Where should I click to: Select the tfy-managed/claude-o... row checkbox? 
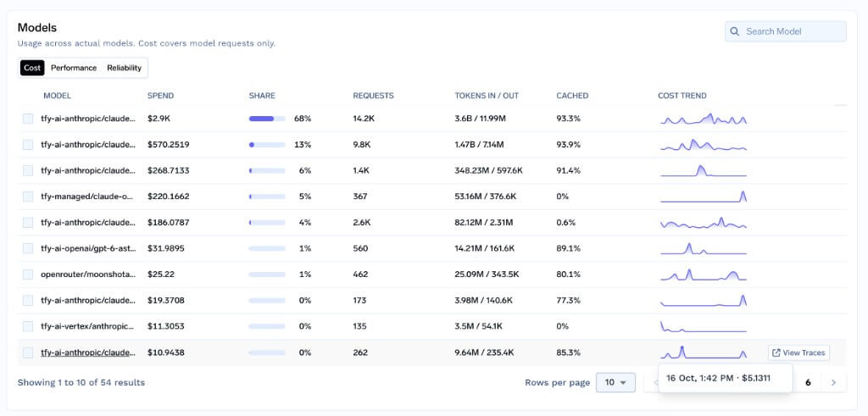28,197
